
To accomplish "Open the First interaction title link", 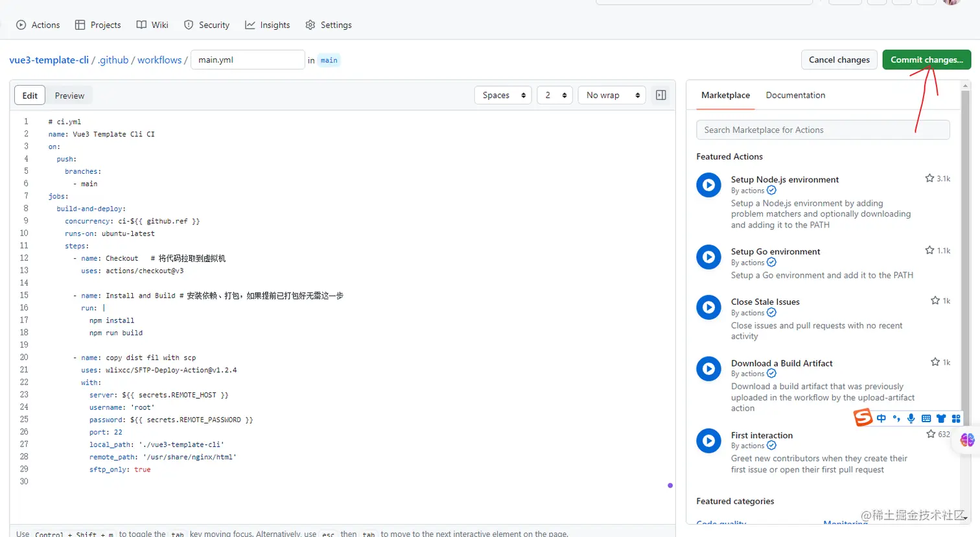I will (762, 435).
